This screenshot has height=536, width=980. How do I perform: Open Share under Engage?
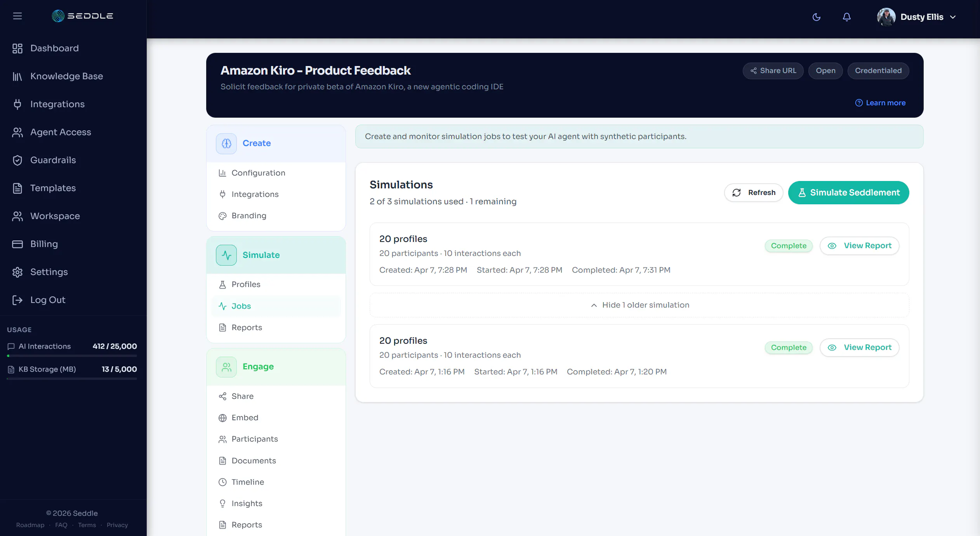click(x=276, y=396)
